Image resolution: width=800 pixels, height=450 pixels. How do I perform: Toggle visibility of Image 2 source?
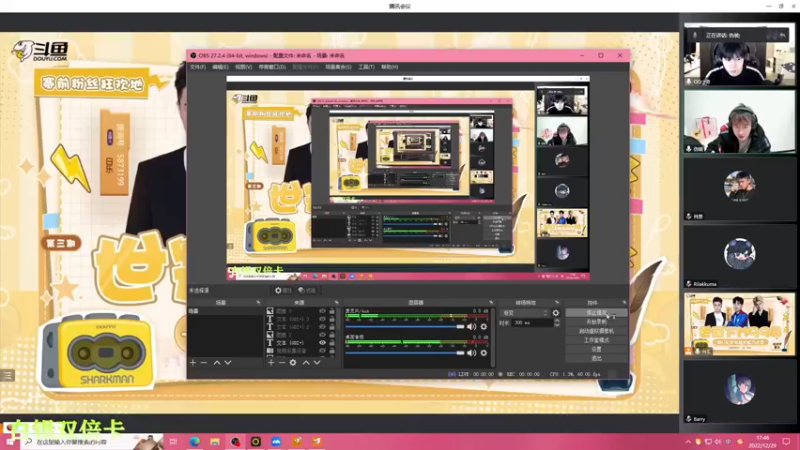322,335
